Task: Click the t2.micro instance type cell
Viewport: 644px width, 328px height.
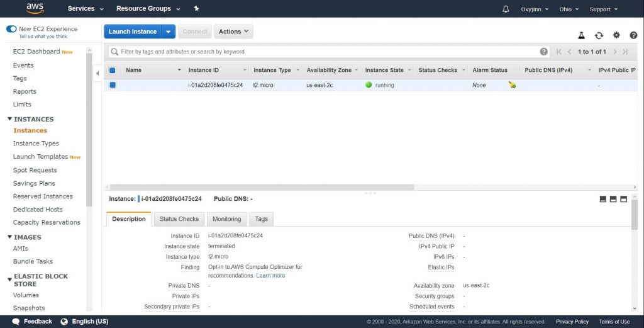Action: (x=264, y=85)
